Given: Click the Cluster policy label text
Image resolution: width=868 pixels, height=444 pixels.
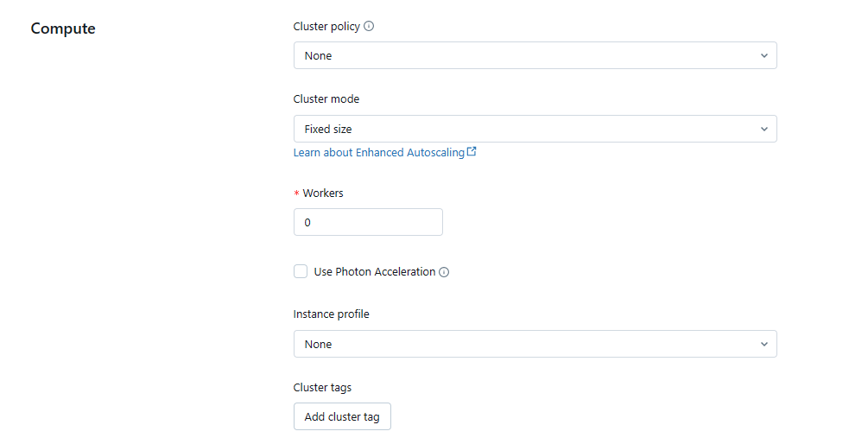Looking at the screenshot, I should (326, 27).
